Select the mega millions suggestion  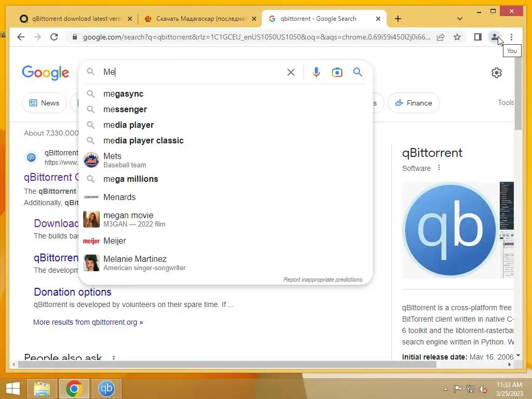[225, 179]
